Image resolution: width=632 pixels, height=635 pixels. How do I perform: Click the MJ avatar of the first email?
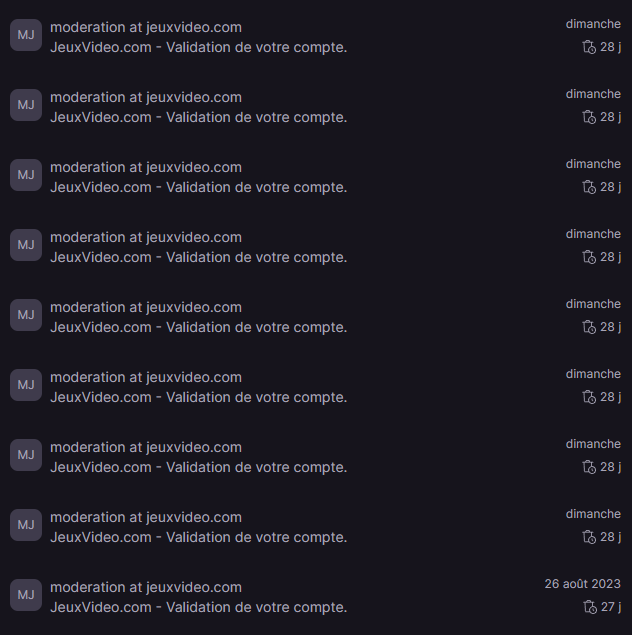click(x=26, y=35)
